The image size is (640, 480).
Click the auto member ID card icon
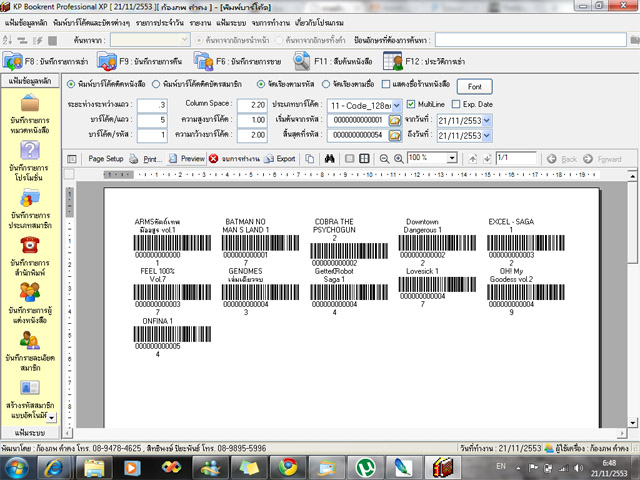coord(30,387)
